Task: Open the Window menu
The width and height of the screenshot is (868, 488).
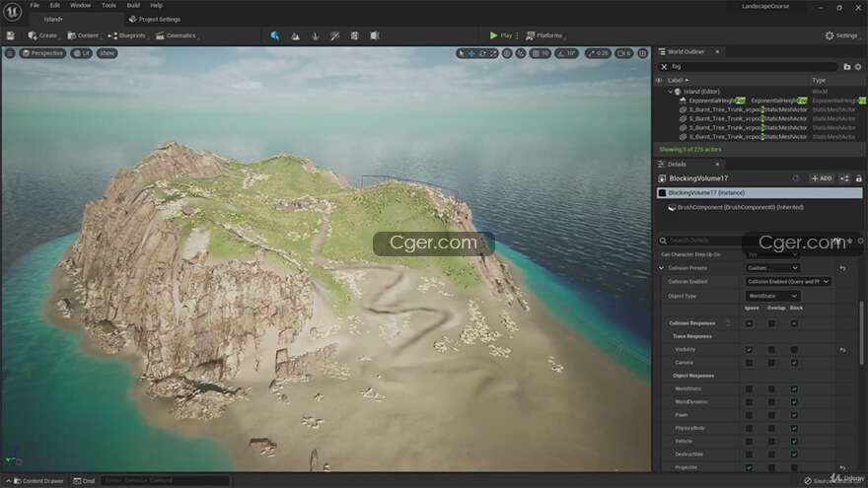Action: coord(80,6)
